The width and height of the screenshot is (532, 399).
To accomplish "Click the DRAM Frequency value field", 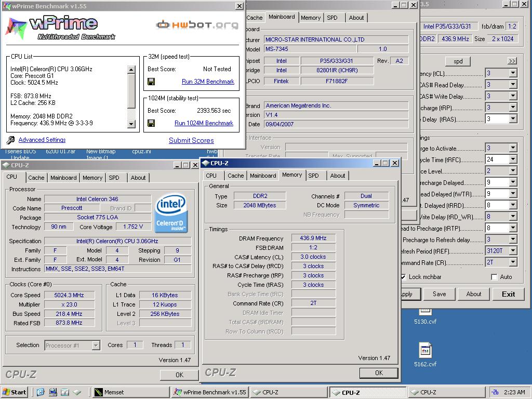I will (x=313, y=238).
